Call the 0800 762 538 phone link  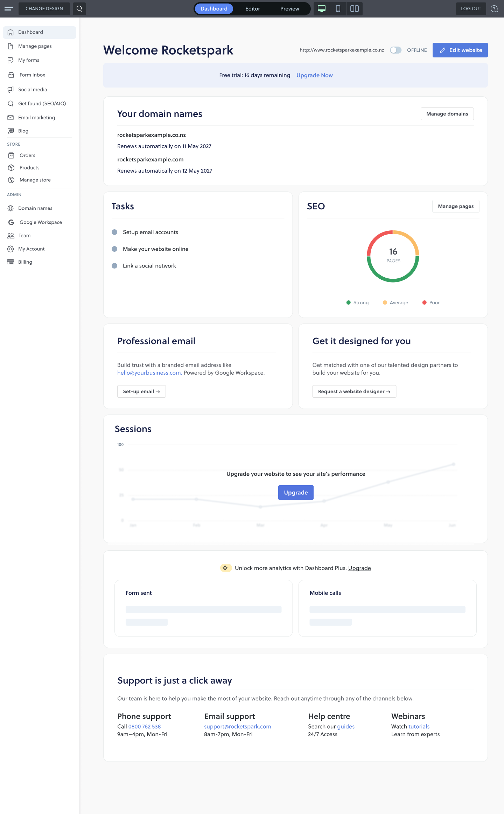pos(145,726)
